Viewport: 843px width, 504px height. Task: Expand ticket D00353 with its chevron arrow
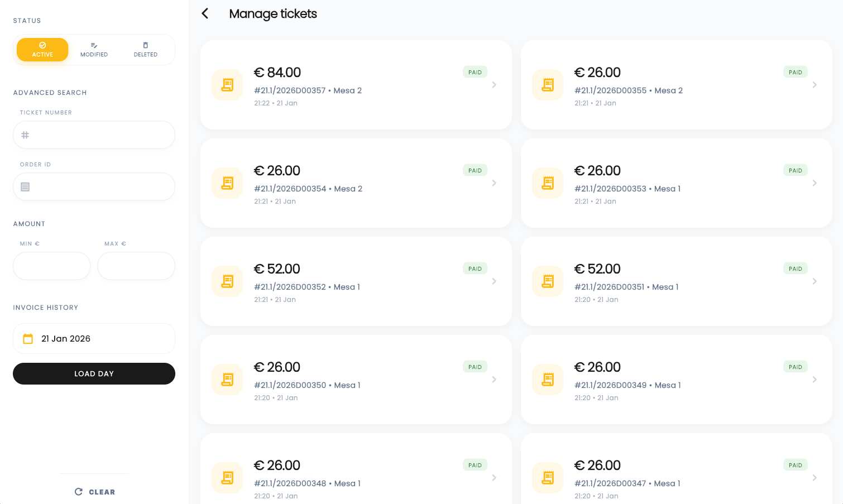pyautogui.click(x=815, y=183)
